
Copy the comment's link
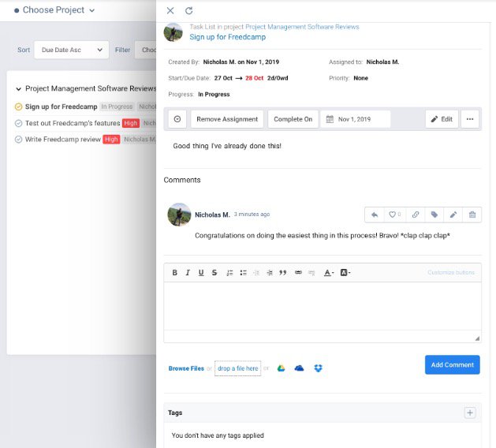pos(416,215)
